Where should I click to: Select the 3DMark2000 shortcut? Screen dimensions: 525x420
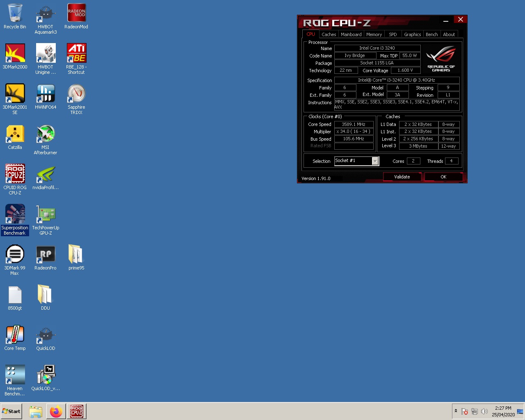15,57
